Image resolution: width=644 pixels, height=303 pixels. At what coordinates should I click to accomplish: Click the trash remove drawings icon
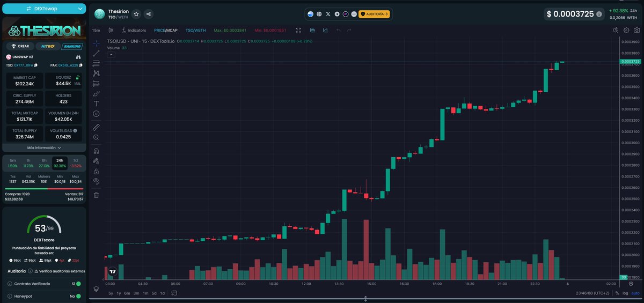tap(96, 195)
